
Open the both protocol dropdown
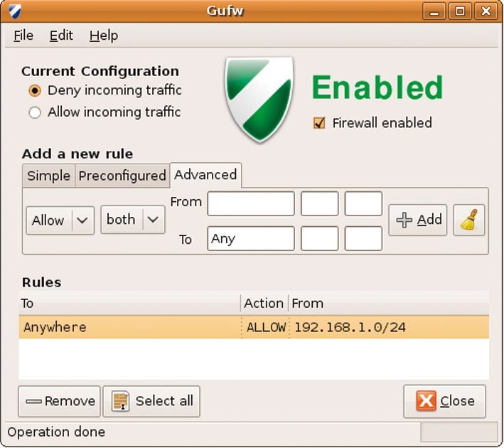(133, 220)
